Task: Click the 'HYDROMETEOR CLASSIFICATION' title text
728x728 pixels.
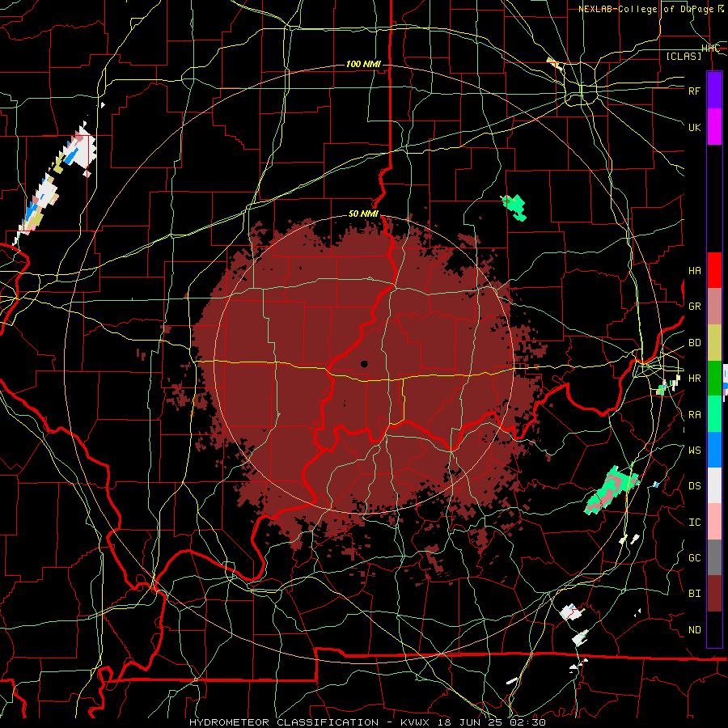Action: point(284,722)
